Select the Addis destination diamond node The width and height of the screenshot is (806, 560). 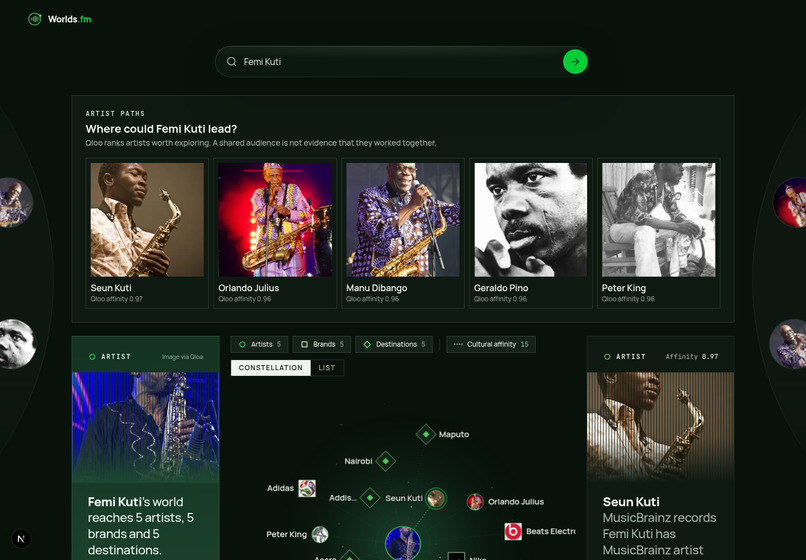tap(370, 498)
